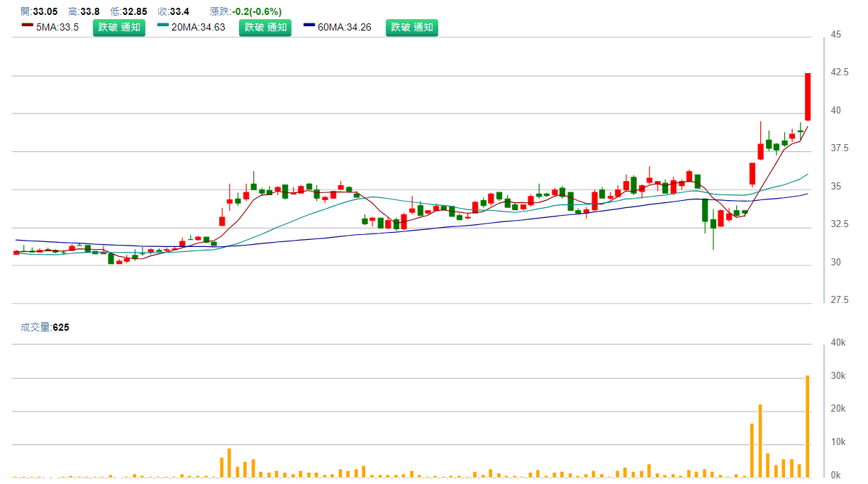Click the tall red candlestick at far right

point(807,97)
